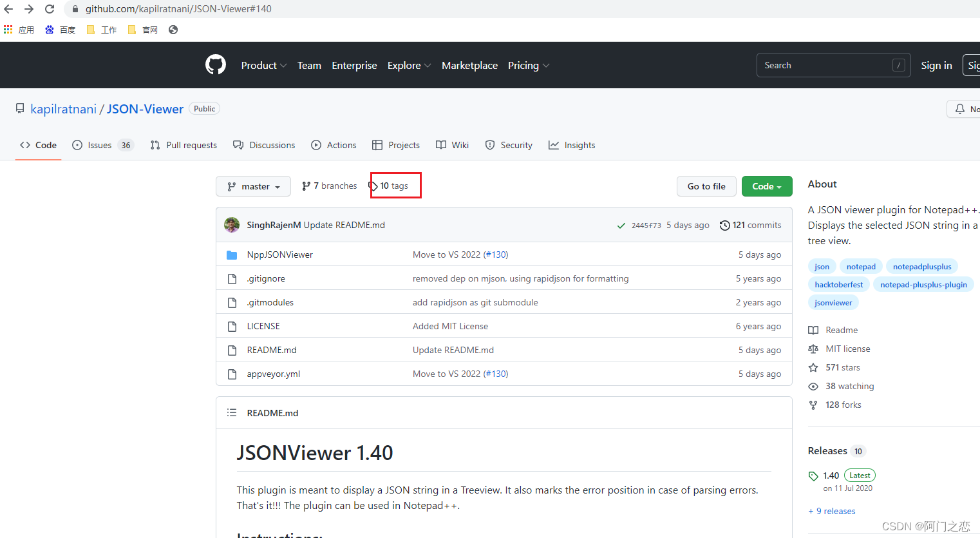Open the master branch selector
Screen dimensions: 980x538
point(254,186)
